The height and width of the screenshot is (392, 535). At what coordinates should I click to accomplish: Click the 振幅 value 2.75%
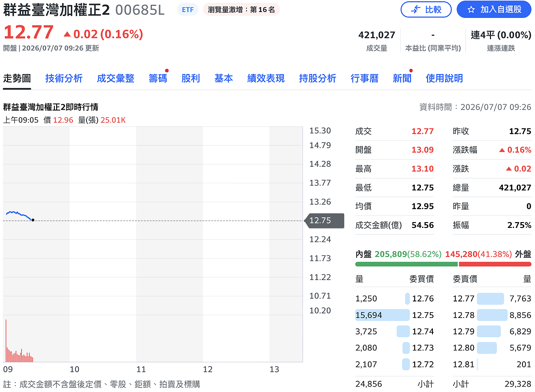(519, 225)
